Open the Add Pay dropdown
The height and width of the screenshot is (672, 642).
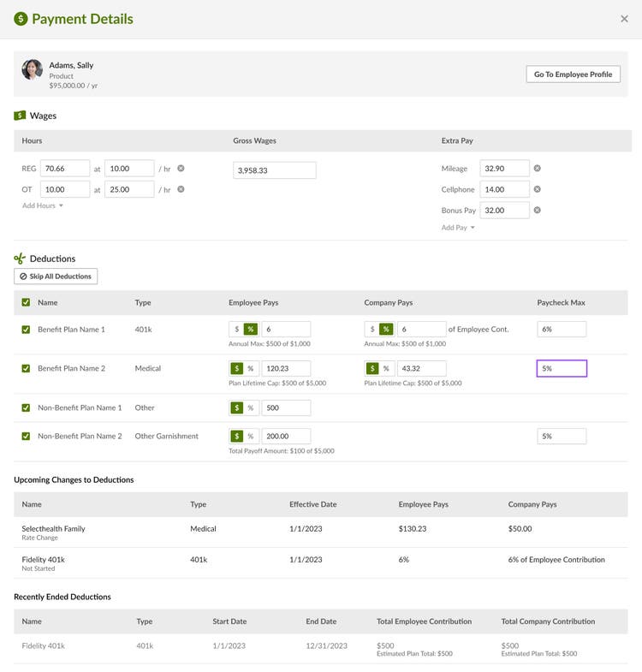(458, 227)
